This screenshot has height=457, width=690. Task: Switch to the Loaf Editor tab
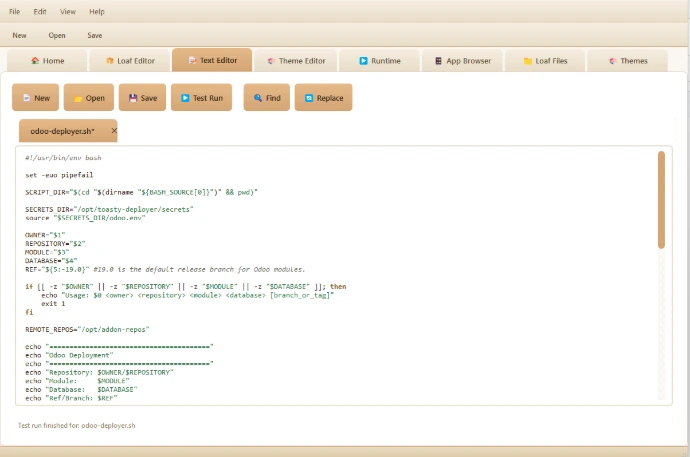130,61
